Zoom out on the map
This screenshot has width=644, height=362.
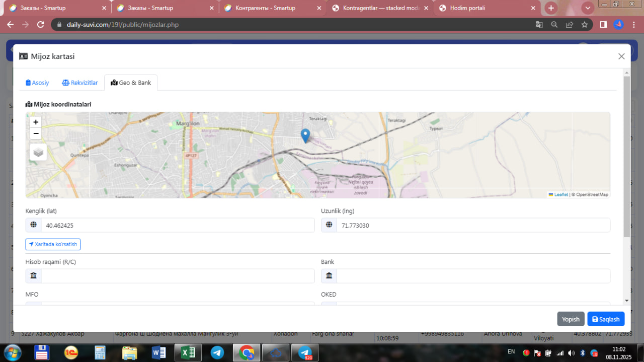(36, 133)
